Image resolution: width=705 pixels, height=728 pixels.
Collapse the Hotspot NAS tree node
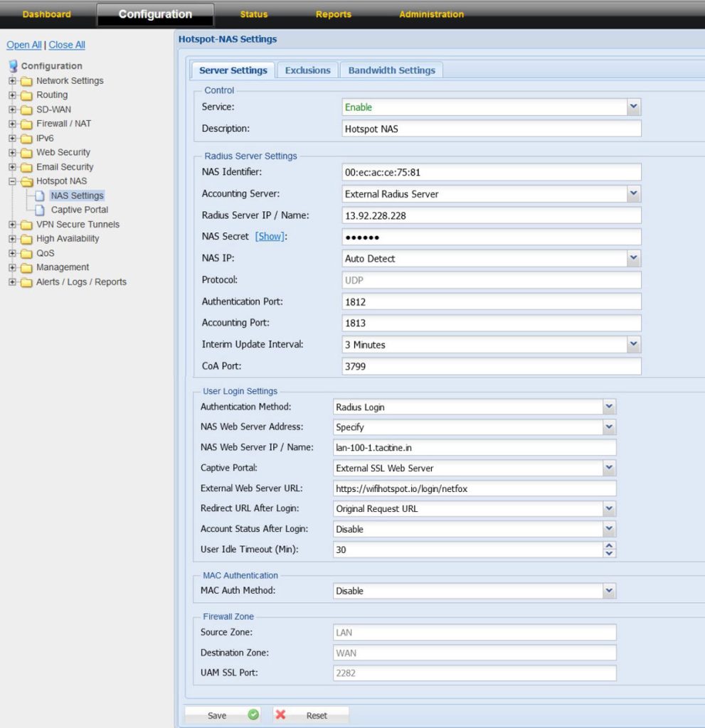12,181
